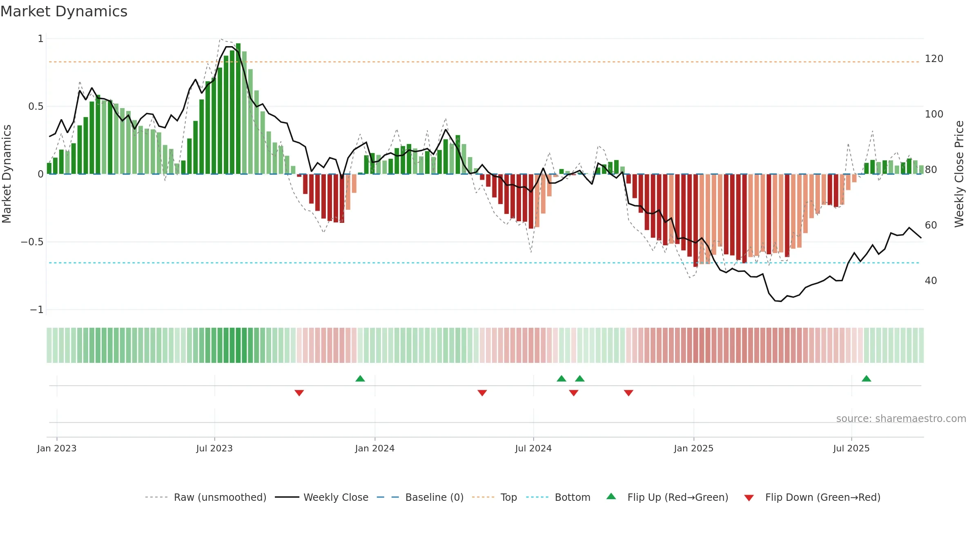Click the deepest red bar just after January 2025

(x=695, y=220)
